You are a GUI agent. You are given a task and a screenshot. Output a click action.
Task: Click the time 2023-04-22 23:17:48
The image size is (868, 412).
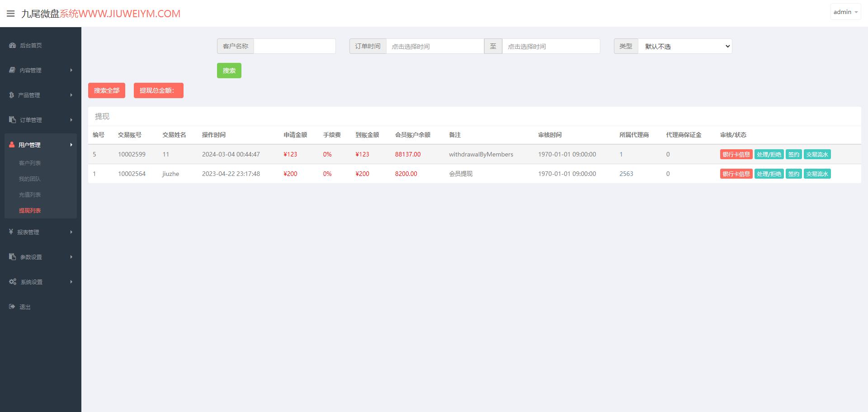231,174
